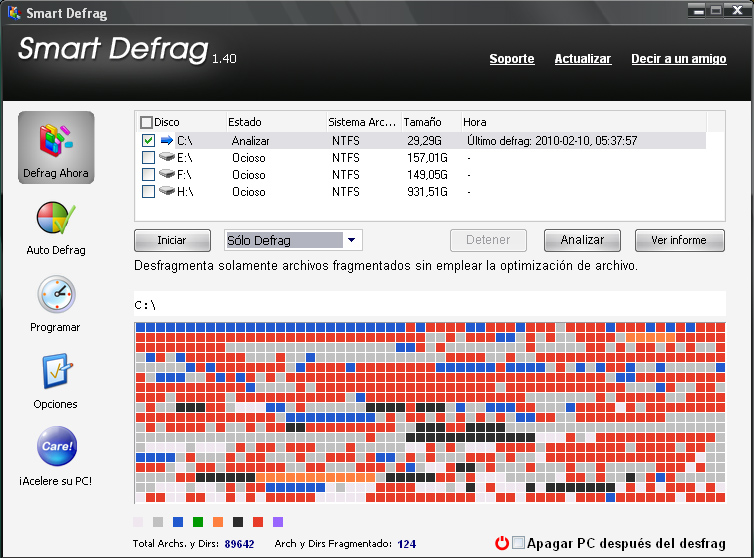Viewport: 754px width, 558px height.
Task: Click the red legend swatch
Action: point(258,522)
